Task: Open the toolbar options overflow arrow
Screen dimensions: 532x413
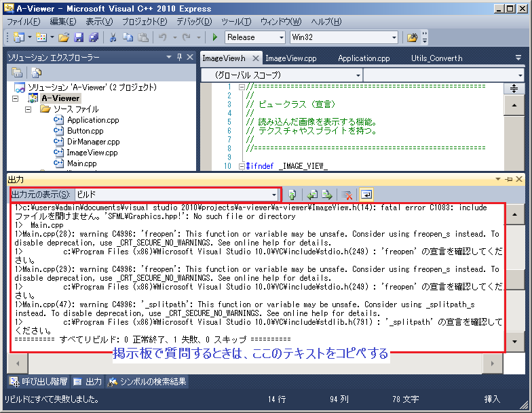Action: pyautogui.click(x=425, y=37)
